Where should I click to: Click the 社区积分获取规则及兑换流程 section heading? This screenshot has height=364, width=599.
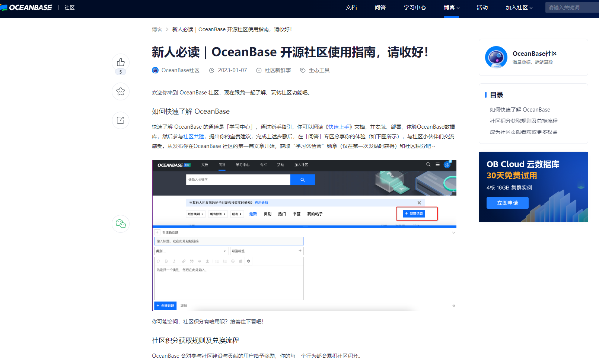(x=195, y=341)
